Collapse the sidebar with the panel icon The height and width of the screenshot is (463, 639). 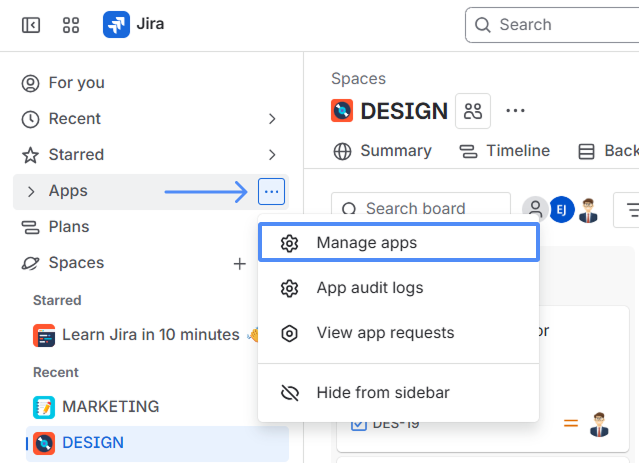pos(31,25)
